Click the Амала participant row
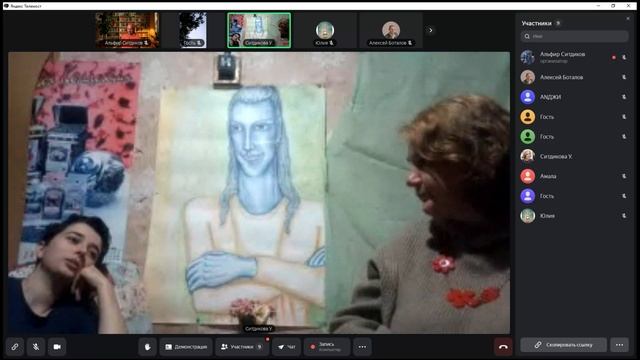Viewport: 640px width, 360px height. click(x=574, y=176)
